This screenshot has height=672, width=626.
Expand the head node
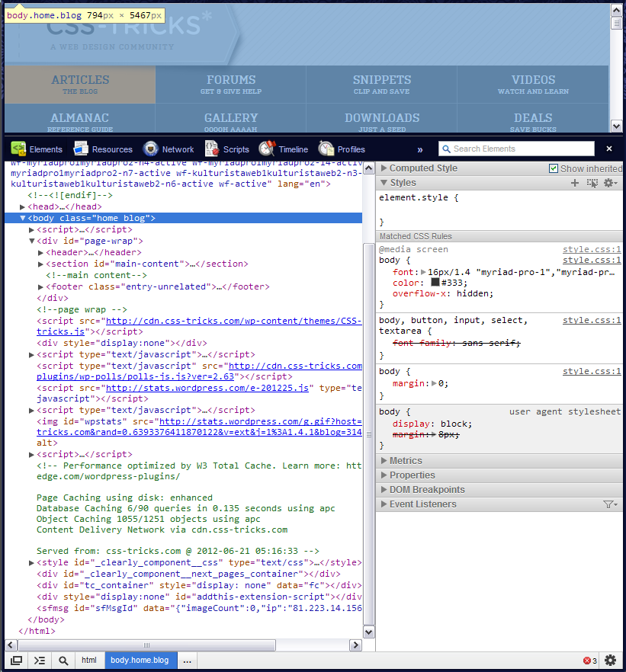pyautogui.click(x=22, y=207)
